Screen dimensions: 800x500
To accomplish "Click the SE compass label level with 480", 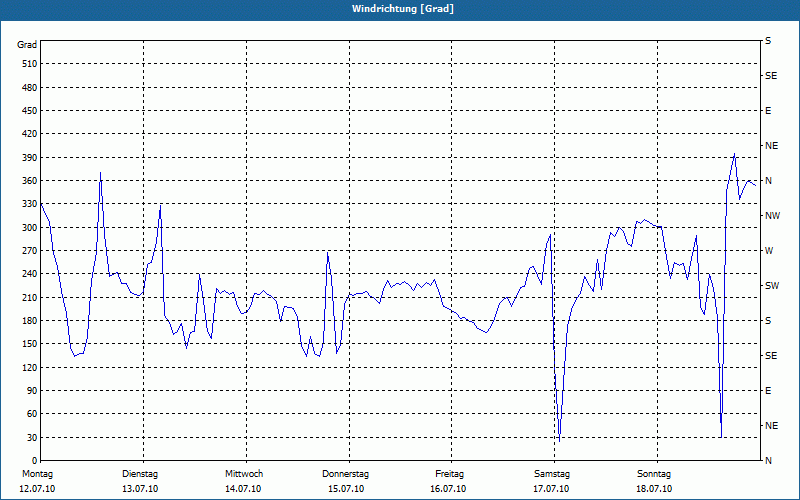I will 771,76.
